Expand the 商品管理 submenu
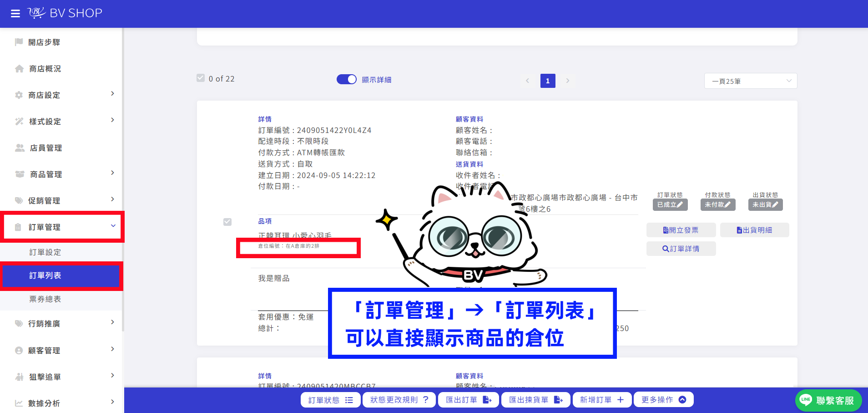Image resolution: width=868 pixels, height=413 pixels. (x=112, y=173)
